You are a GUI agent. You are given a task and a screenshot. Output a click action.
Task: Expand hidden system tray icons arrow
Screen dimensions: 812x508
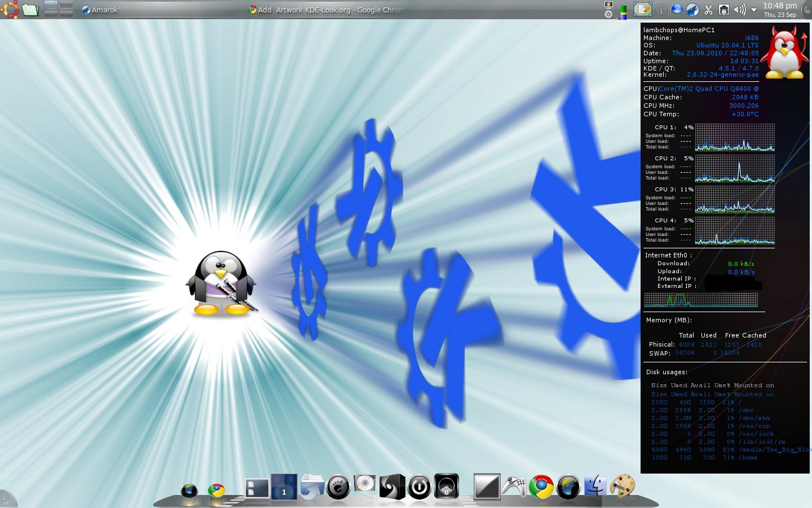(x=754, y=10)
